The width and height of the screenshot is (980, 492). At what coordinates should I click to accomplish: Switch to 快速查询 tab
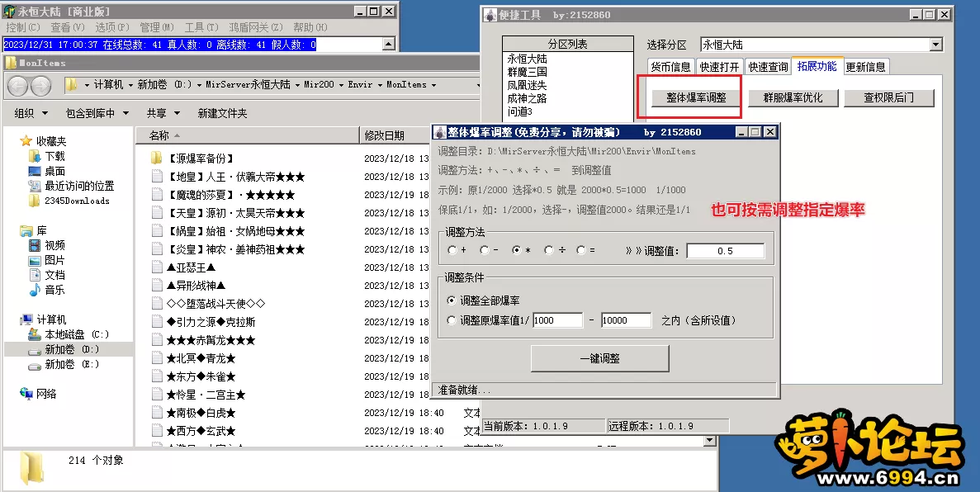pyautogui.click(x=768, y=67)
